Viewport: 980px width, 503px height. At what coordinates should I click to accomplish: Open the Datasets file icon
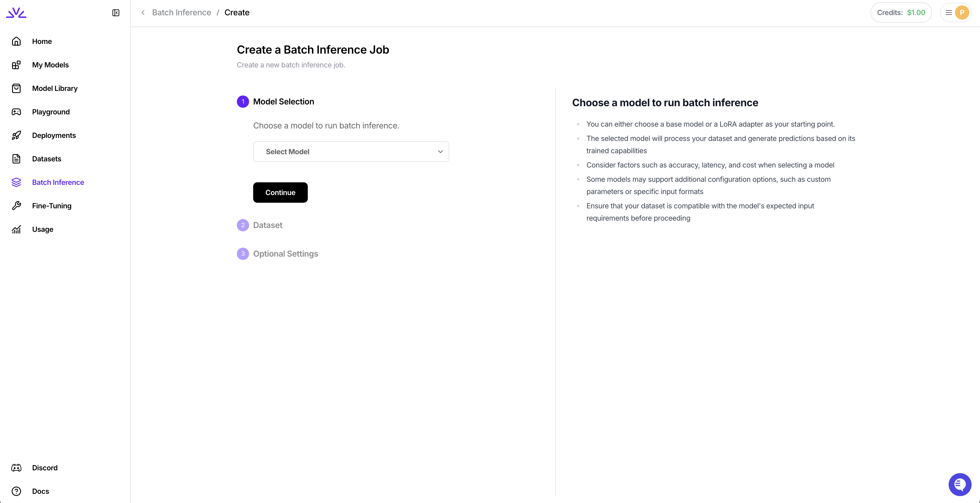[x=16, y=159]
